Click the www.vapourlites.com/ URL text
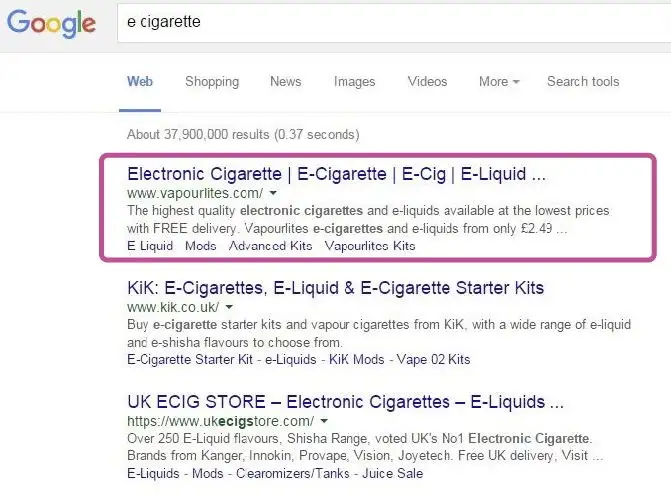Image resolution: width=671 pixels, height=498 pixels. (x=195, y=193)
